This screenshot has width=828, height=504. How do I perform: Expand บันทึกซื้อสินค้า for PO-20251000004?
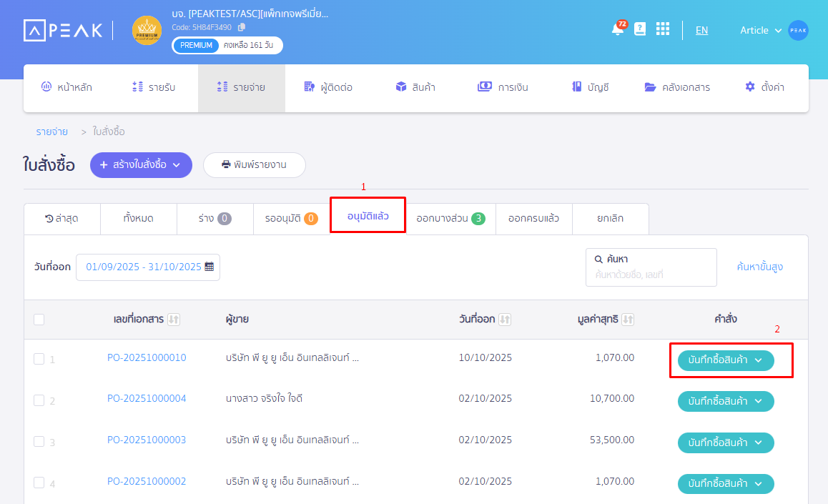(725, 402)
